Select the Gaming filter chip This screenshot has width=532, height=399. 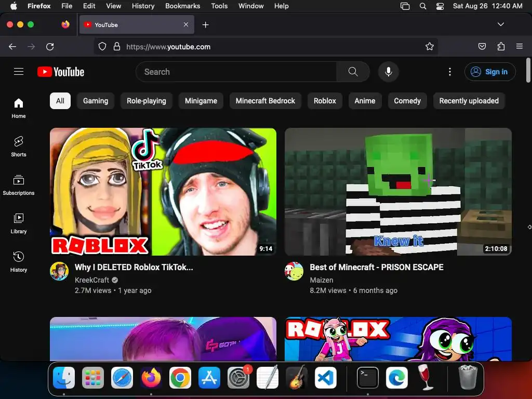(96, 101)
